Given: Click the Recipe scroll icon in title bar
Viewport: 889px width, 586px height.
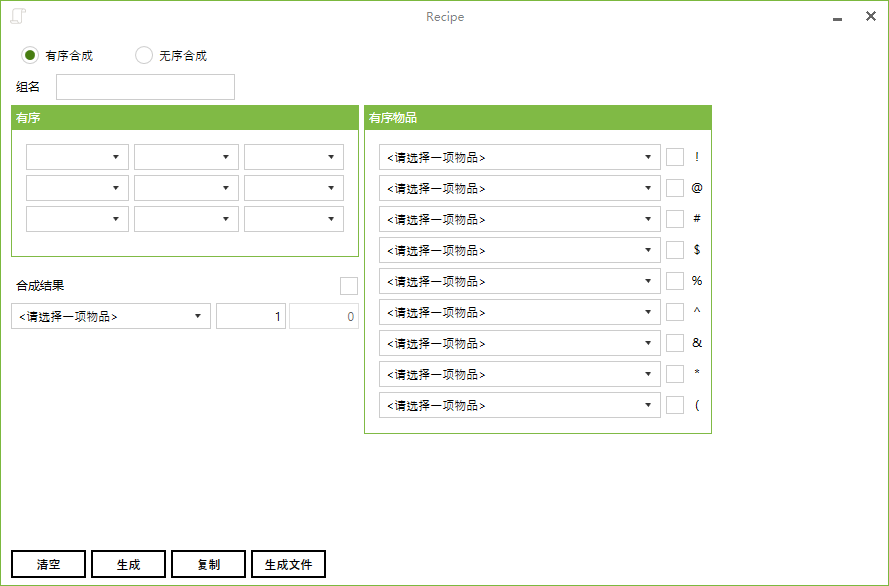Looking at the screenshot, I should [18, 16].
